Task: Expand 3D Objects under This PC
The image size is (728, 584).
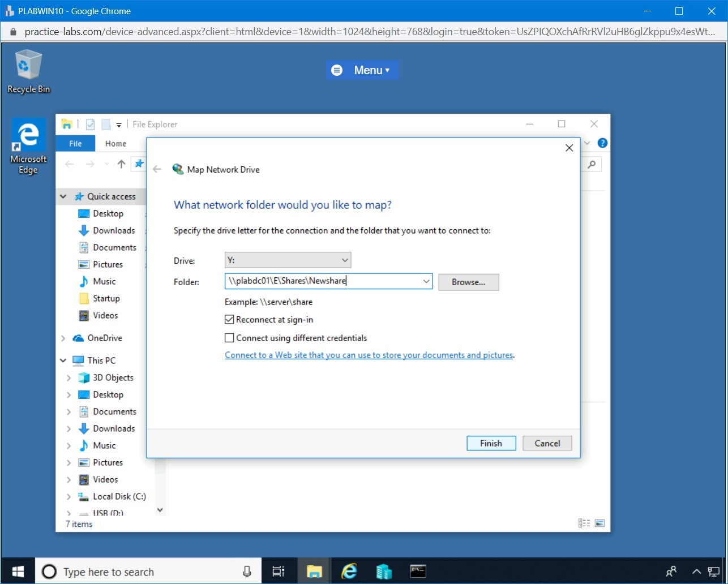Action: pyautogui.click(x=69, y=377)
